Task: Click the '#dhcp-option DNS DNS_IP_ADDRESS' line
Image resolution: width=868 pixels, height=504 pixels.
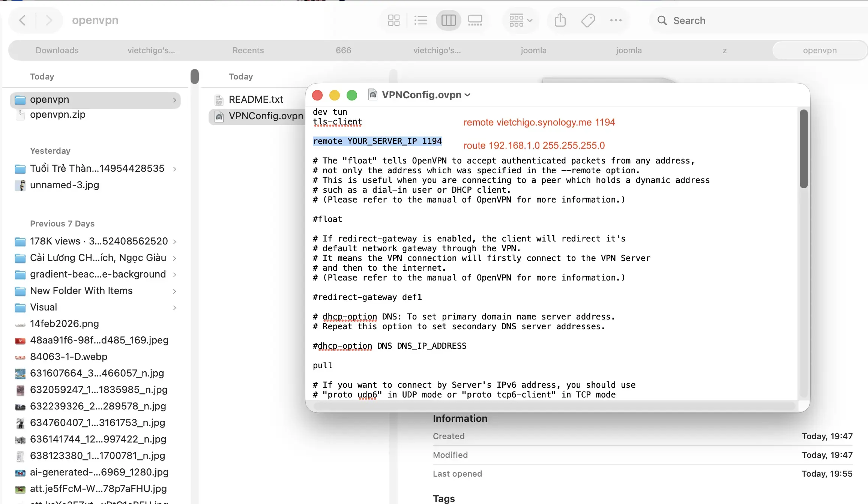Action: 390,346
